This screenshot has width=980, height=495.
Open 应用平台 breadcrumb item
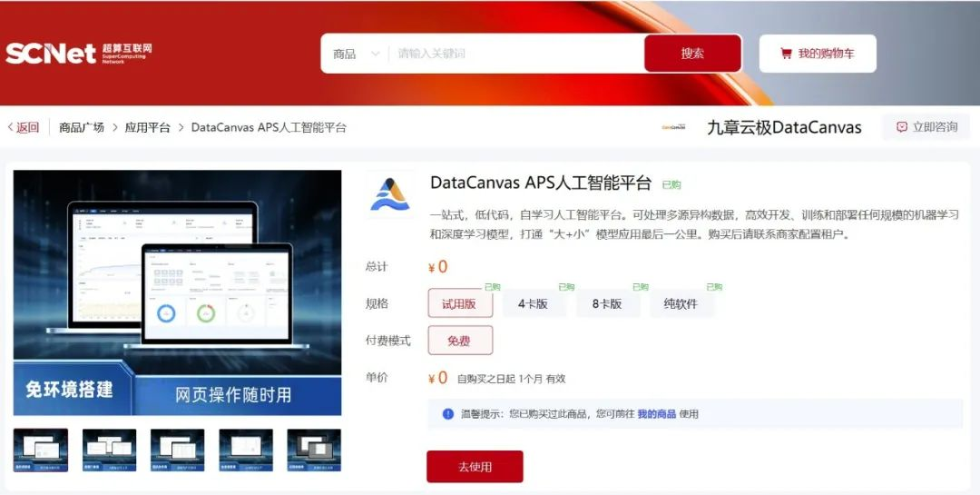click(148, 127)
